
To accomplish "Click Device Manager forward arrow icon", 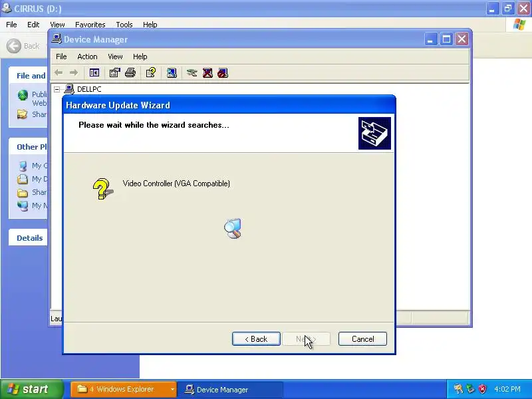I will click(74, 72).
